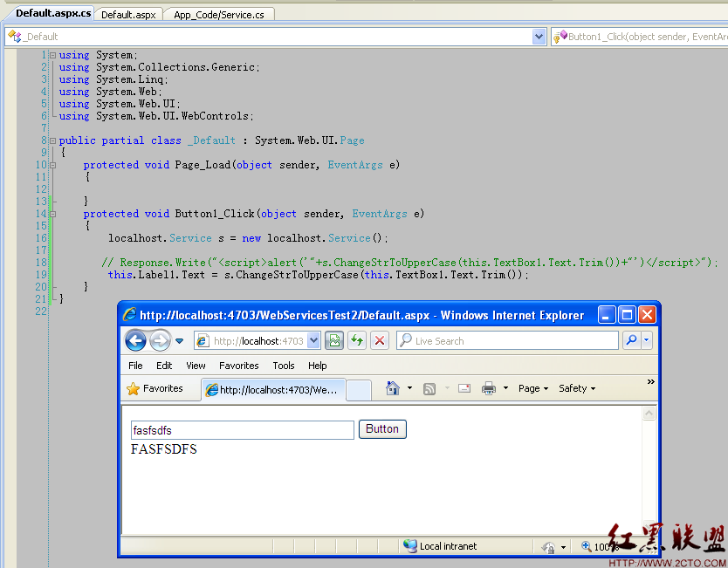This screenshot has height=568, width=728.
Task: Close the Internet Explorer window
Action: point(647,315)
